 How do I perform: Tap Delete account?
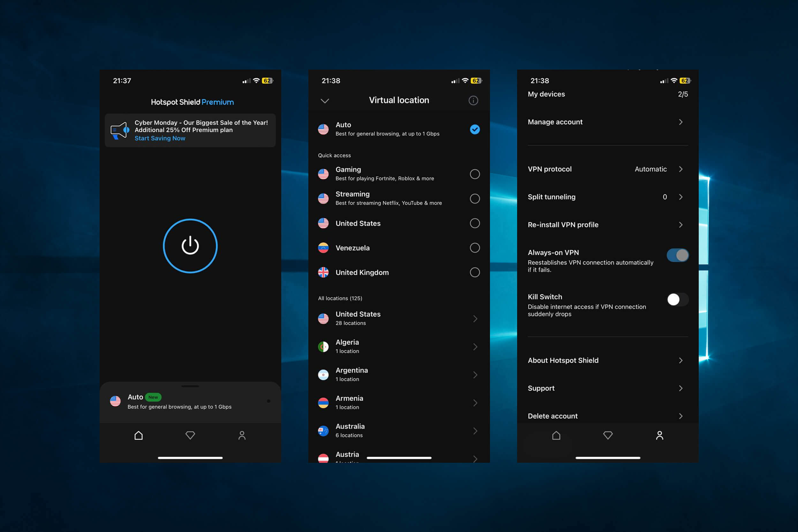click(607, 416)
